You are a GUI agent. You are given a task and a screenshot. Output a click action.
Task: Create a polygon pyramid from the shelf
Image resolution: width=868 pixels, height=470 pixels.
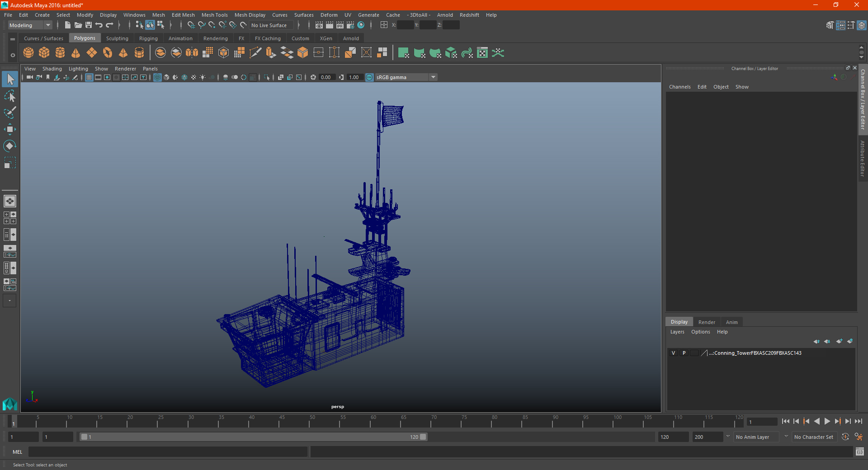point(123,53)
